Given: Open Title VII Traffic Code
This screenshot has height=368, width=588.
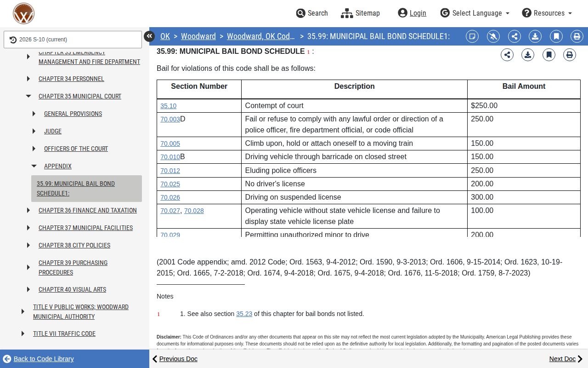Looking at the screenshot, I should tap(64, 333).
